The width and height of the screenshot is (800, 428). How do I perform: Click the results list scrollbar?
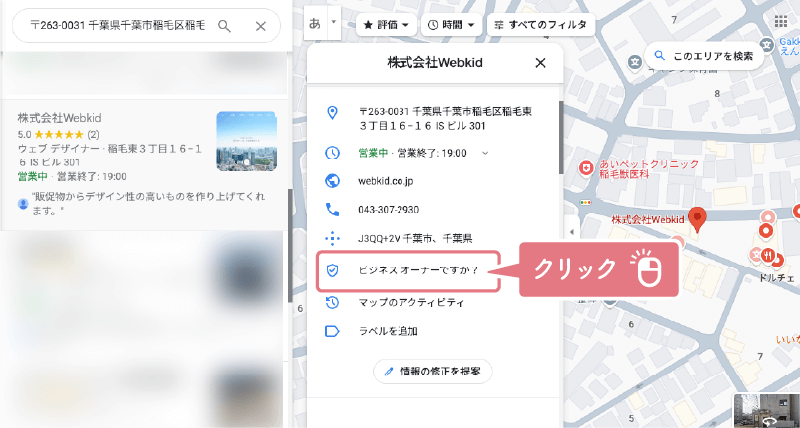click(290, 246)
